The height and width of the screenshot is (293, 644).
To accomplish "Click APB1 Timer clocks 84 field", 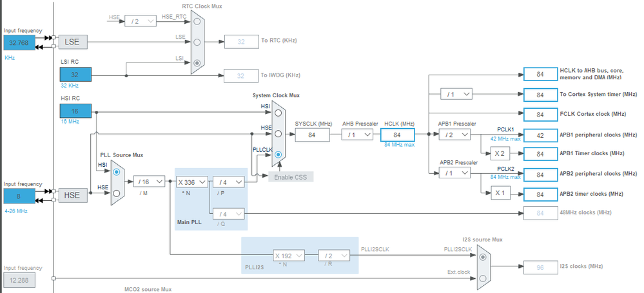I will tap(540, 154).
